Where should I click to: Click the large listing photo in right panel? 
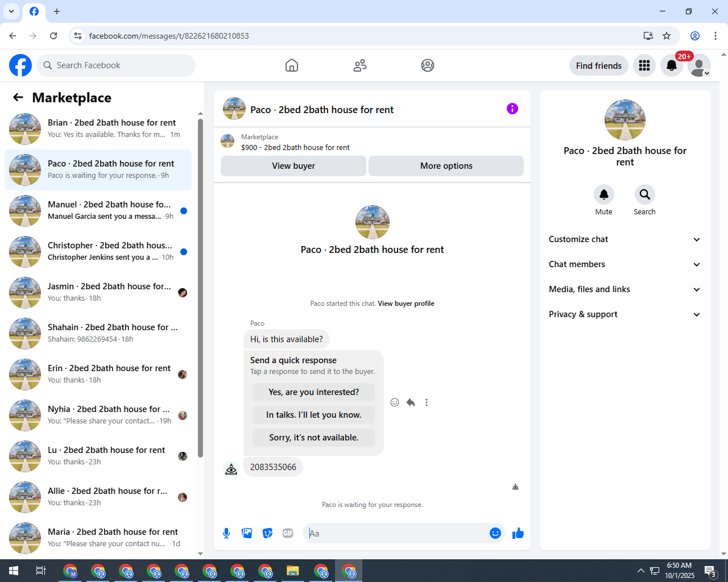pos(625,120)
